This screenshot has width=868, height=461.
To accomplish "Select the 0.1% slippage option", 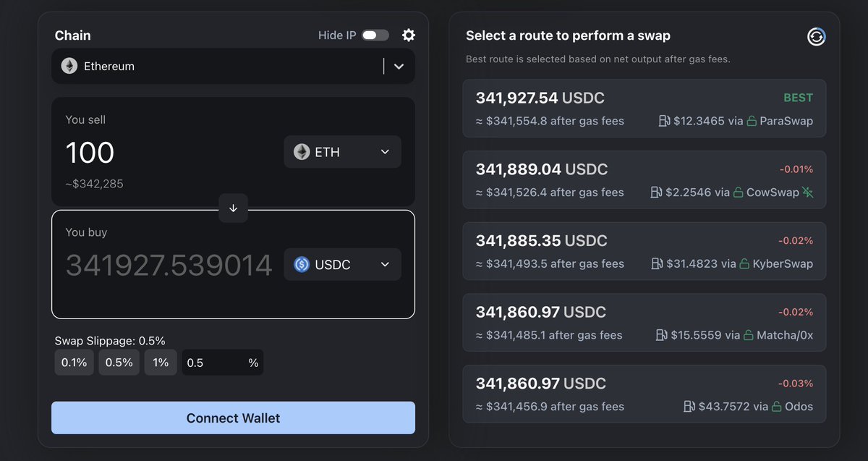I will point(74,363).
